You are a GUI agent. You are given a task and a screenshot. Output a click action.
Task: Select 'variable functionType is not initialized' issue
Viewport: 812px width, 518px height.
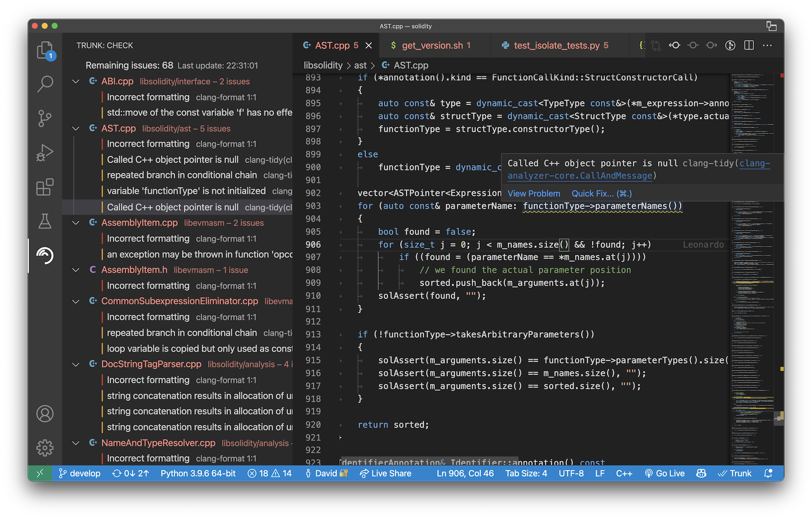pyautogui.click(x=186, y=191)
